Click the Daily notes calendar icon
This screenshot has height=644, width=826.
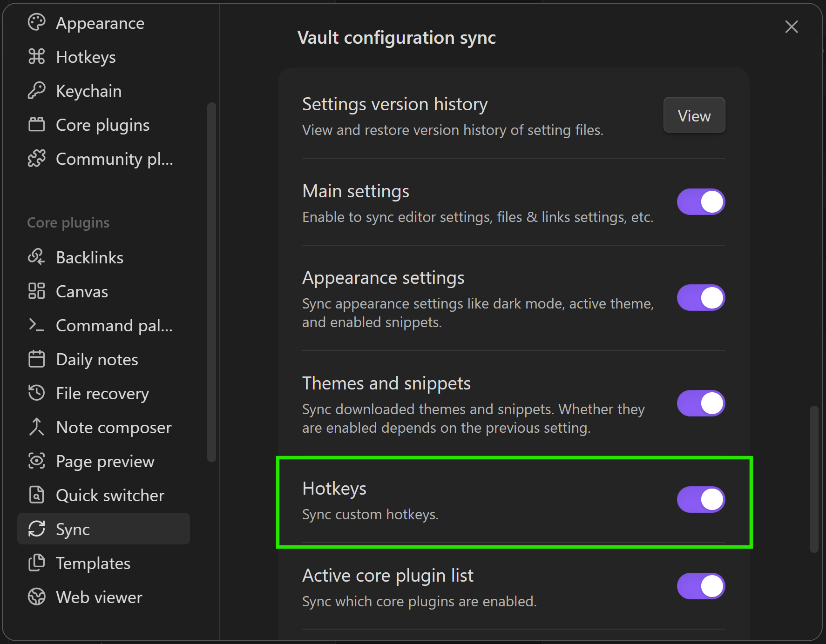point(36,359)
